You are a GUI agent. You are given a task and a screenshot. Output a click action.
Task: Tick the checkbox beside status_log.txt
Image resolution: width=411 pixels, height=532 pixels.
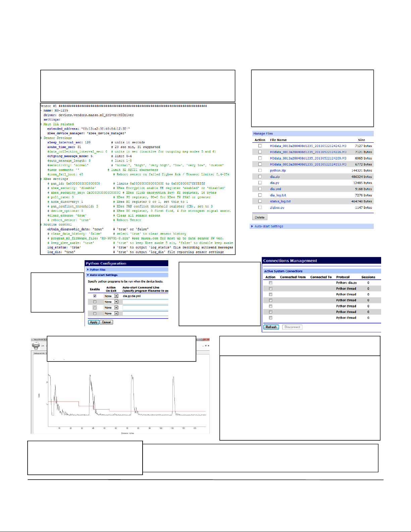(x=260, y=201)
